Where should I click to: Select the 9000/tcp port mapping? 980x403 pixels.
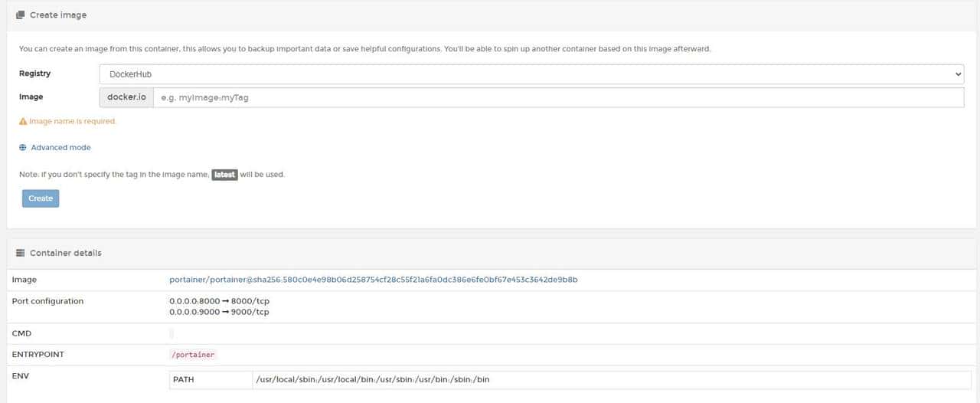coord(219,312)
